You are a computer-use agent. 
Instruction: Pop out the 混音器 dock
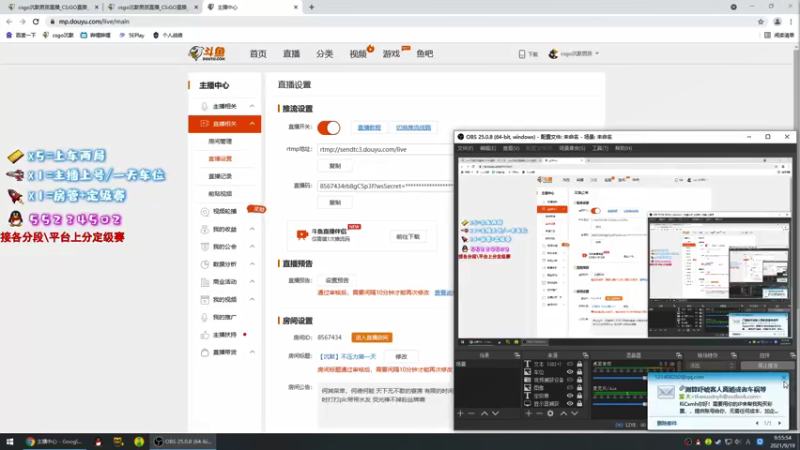[x=679, y=355]
